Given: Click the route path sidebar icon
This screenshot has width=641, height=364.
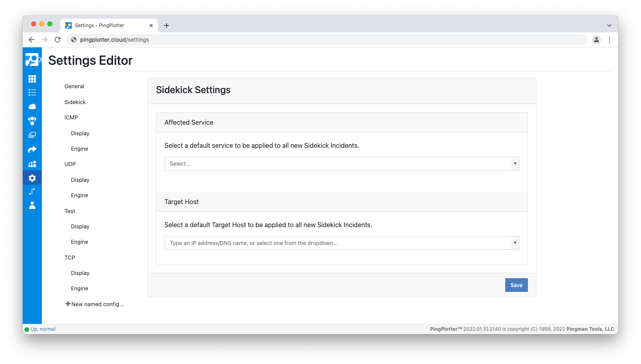Looking at the screenshot, I should 32,192.
